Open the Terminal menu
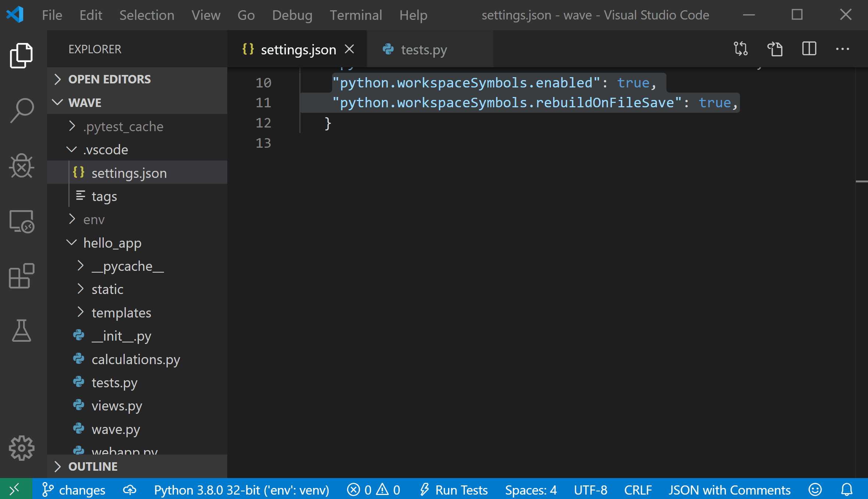Viewport: 868px width, 499px height. click(x=355, y=14)
